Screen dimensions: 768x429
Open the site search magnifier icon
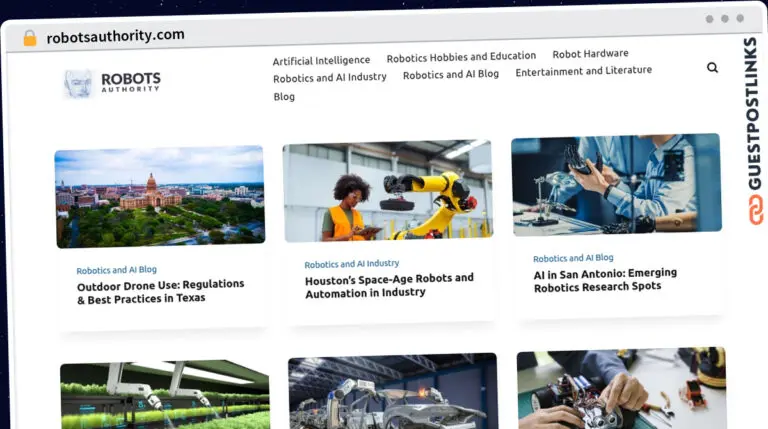[713, 68]
